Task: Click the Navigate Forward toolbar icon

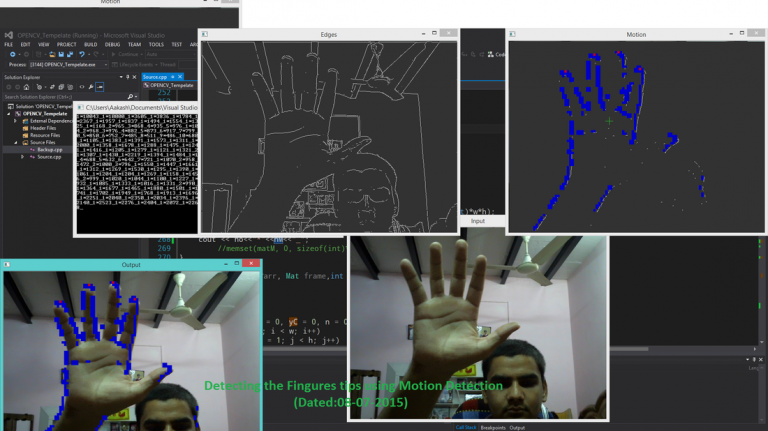Action: (x=26, y=54)
